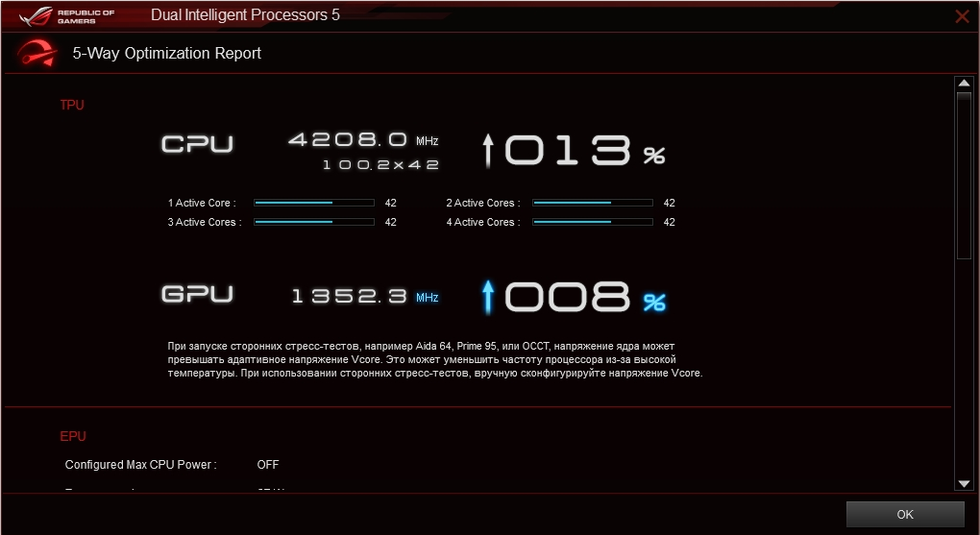Click the vertical scrollbar thumb
The height and width of the screenshot is (535, 980).
(964, 175)
